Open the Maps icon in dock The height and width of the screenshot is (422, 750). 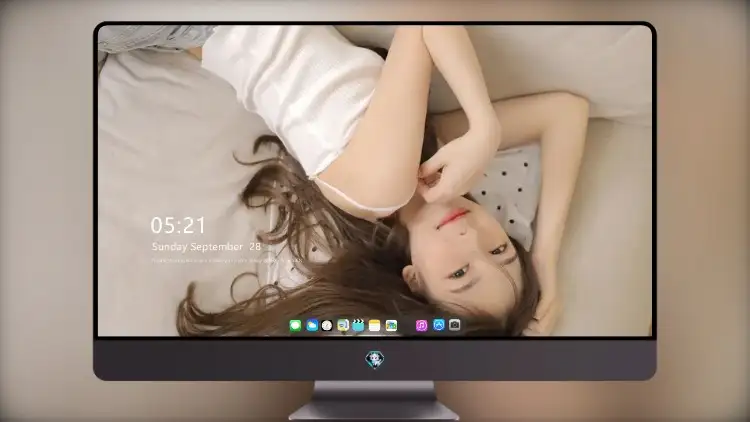coord(343,325)
